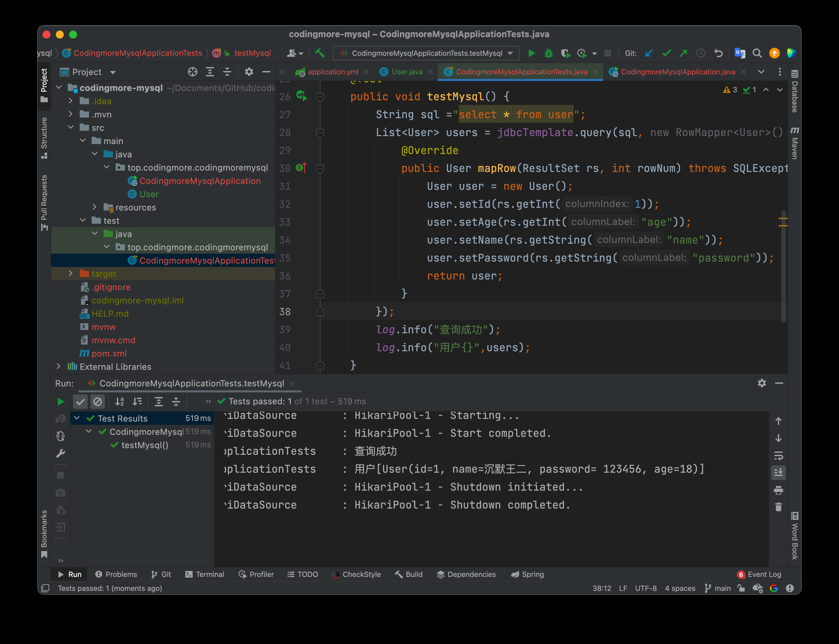Click the Git commit checkmark icon
Screen dimensions: 839x644
tap(666, 53)
